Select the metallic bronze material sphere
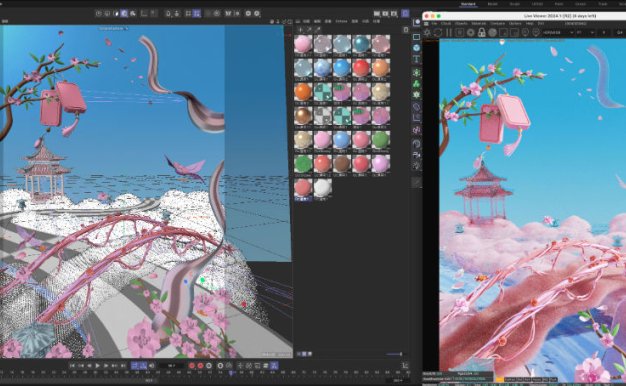Screen dimensions: 626x386 [x=303, y=116]
